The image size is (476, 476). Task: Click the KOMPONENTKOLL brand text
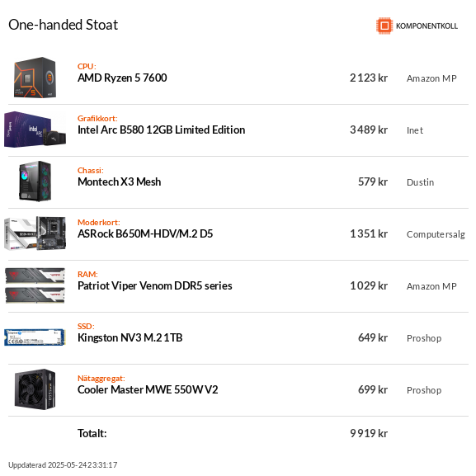point(427,26)
